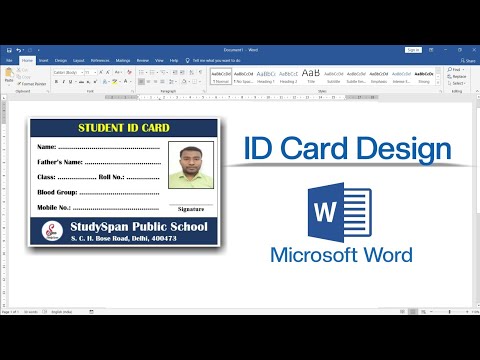Toggle superscript formatting
The width and height of the screenshot is (480, 360).
(x=95, y=82)
